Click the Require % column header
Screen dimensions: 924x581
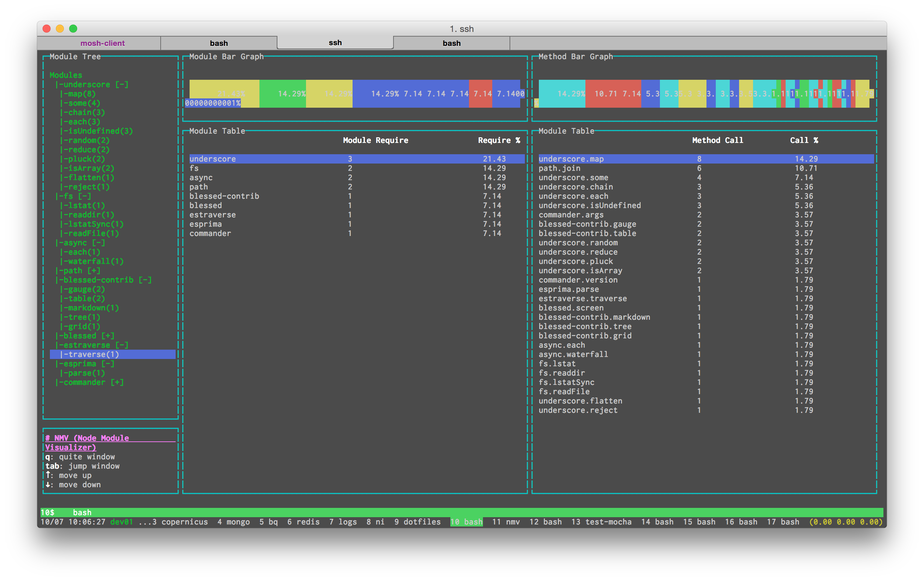tap(499, 140)
